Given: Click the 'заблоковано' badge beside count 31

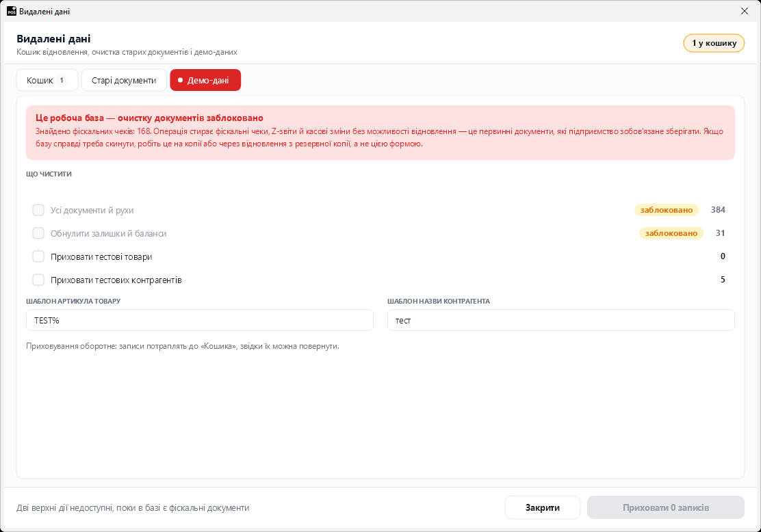Looking at the screenshot, I should click(671, 233).
